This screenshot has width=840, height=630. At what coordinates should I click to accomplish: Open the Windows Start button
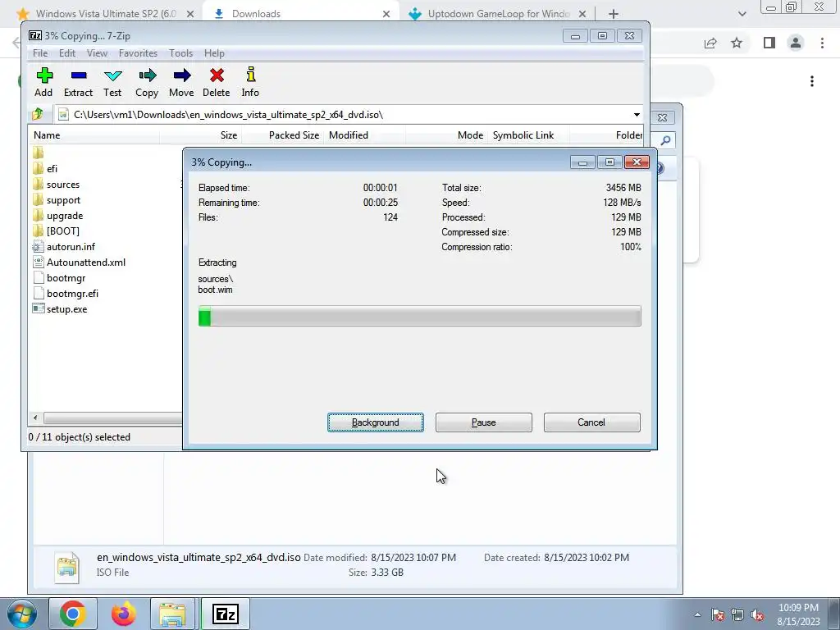click(x=21, y=614)
